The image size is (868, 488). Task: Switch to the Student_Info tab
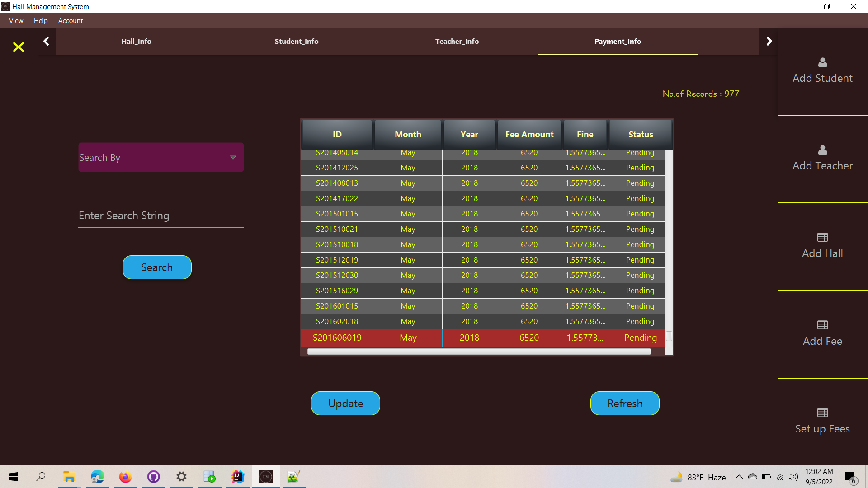[297, 41]
